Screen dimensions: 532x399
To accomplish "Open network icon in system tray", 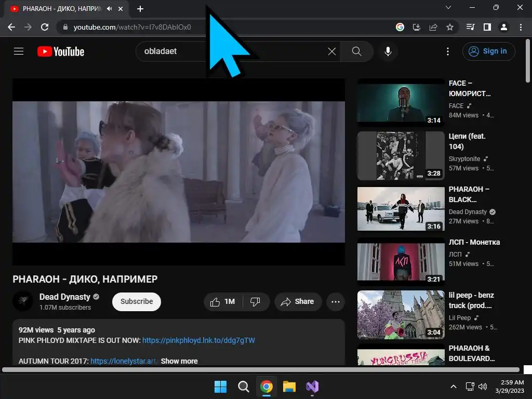I will [470, 387].
